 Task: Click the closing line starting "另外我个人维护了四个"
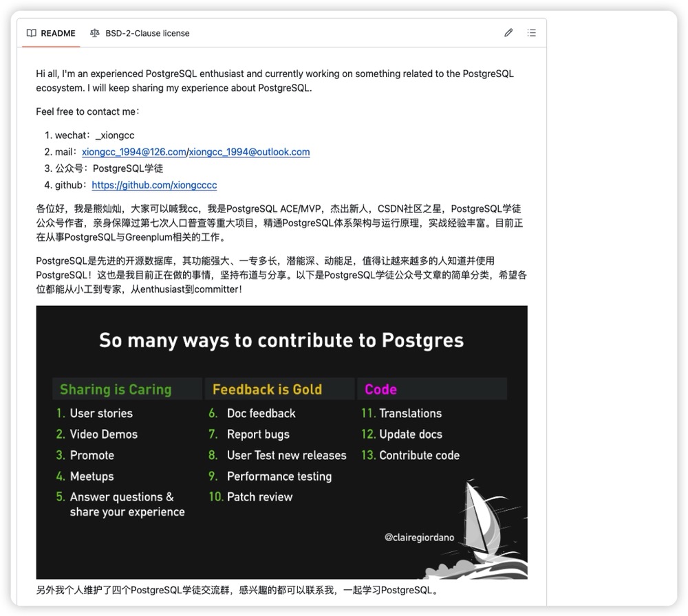tap(237, 590)
